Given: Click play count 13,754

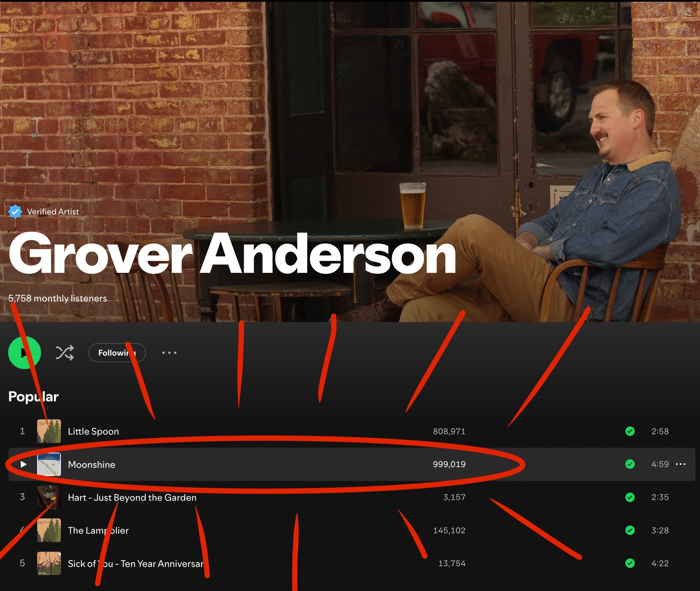Looking at the screenshot, I should [452, 563].
